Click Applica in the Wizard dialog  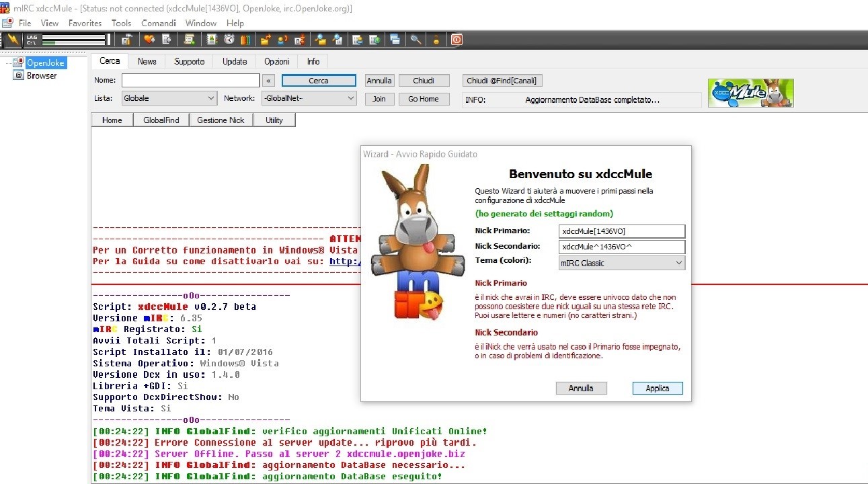pos(658,388)
